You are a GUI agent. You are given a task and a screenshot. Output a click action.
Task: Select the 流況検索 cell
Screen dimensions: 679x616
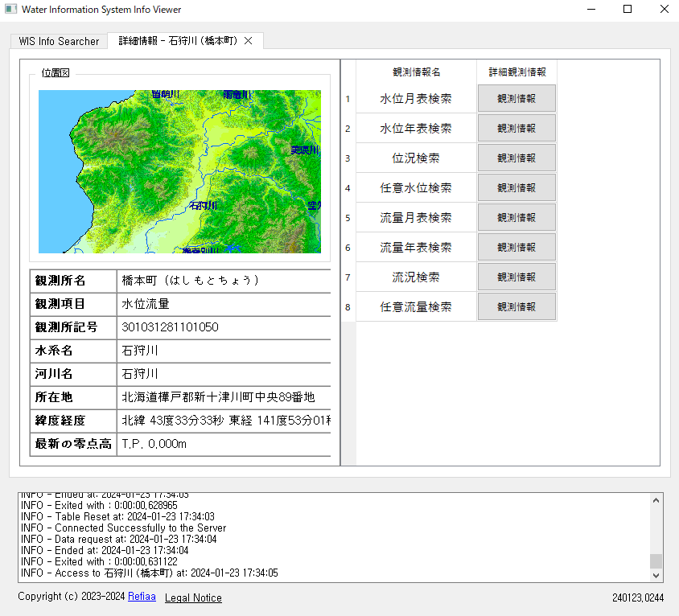tap(416, 277)
